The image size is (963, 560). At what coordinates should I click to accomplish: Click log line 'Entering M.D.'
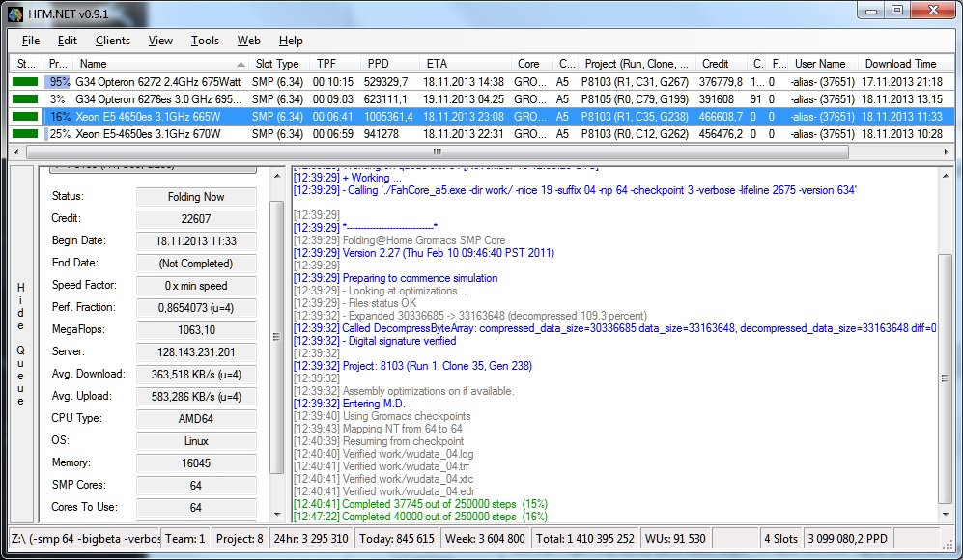point(350,404)
